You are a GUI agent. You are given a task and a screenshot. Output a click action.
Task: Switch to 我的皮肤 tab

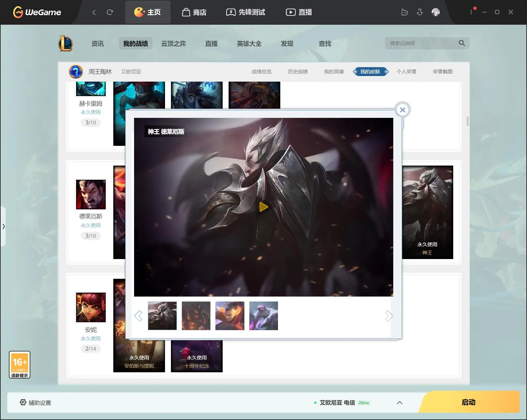tap(371, 71)
